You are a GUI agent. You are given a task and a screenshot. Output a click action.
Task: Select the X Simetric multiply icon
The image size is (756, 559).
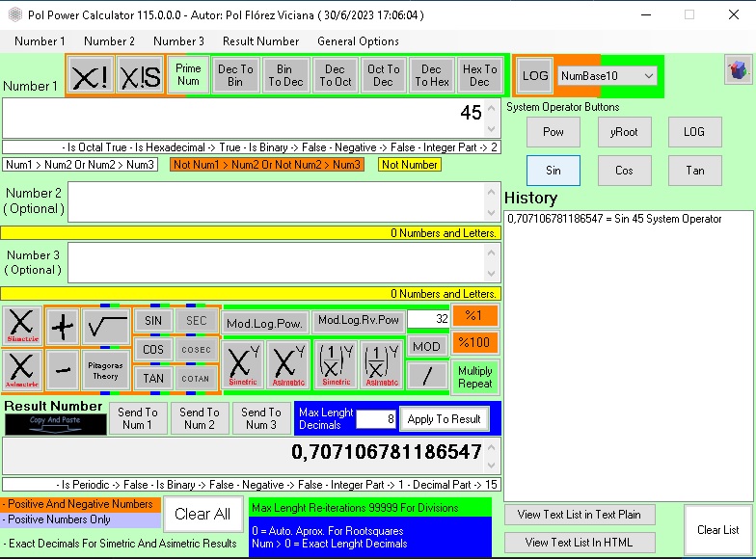pyautogui.click(x=21, y=327)
